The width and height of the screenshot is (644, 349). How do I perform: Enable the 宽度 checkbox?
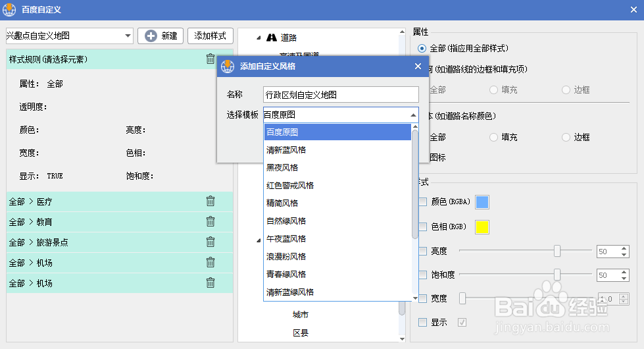(x=422, y=298)
